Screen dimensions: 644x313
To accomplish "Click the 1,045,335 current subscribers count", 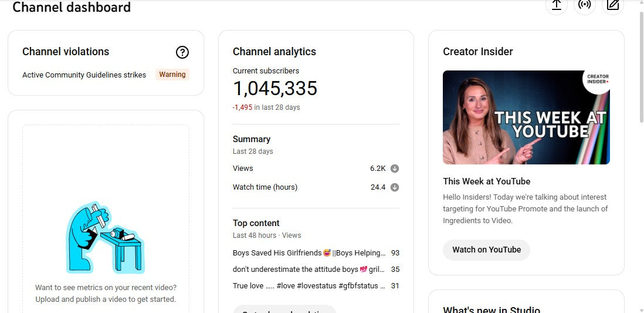I will tap(275, 89).
